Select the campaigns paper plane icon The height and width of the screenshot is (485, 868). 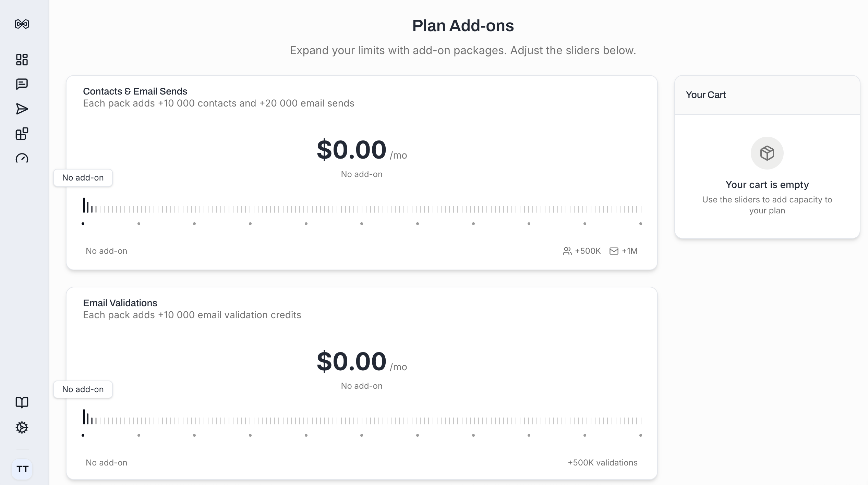click(x=22, y=109)
